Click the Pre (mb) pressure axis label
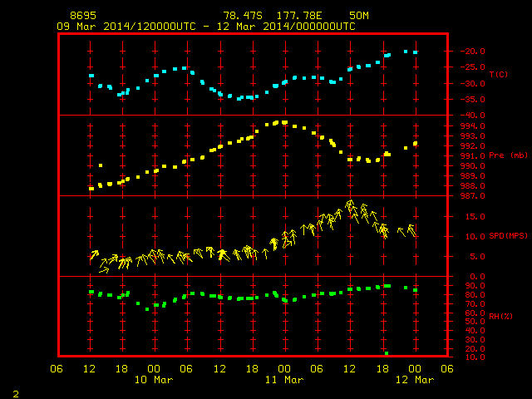Image resolution: width=532 pixels, height=399 pixels. click(x=508, y=155)
